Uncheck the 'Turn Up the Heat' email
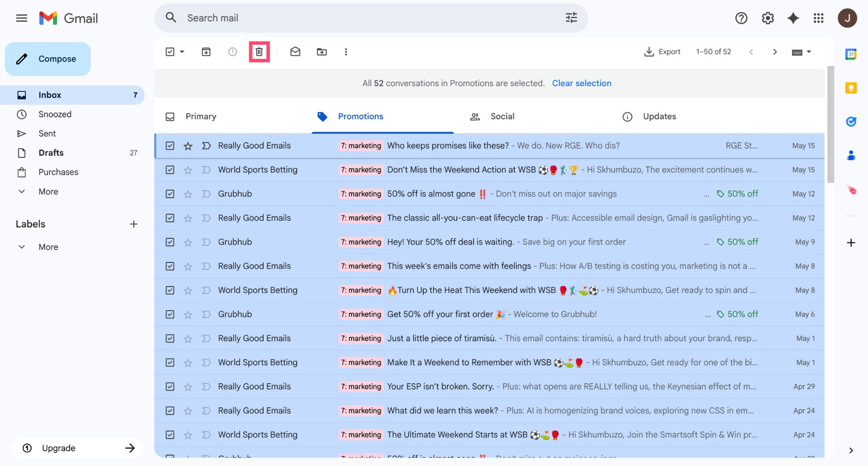Image resolution: width=868 pixels, height=466 pixels. click(x=170, y=290)
